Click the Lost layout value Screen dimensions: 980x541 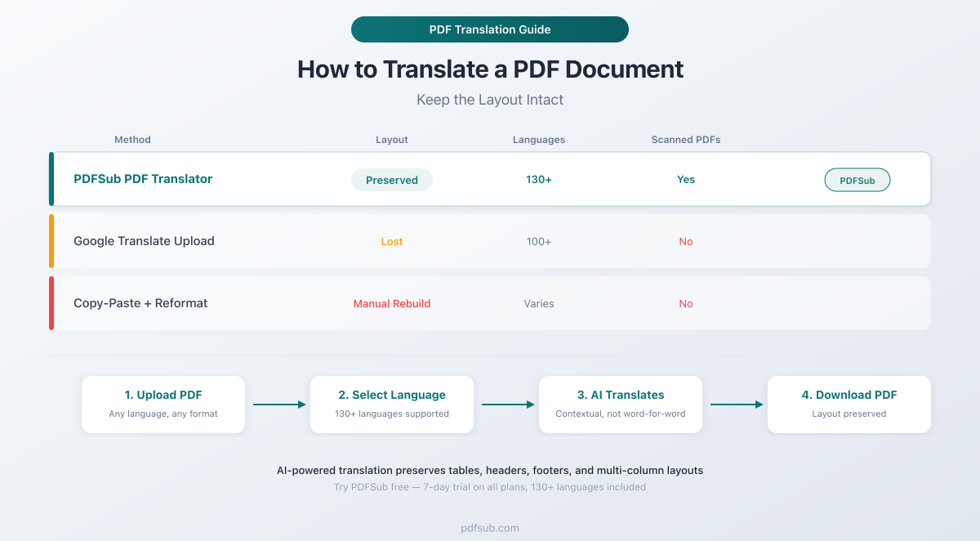(x=392, y=242)
